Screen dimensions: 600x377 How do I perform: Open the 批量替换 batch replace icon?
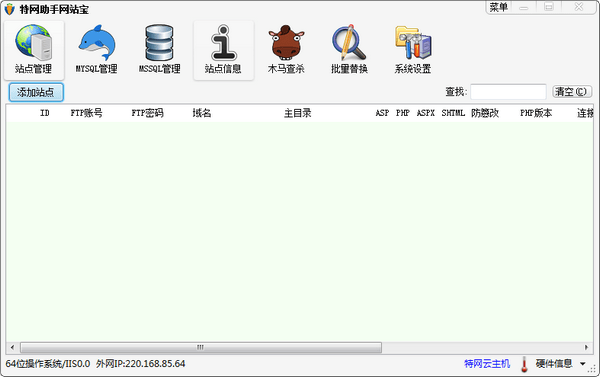point(349,50)
